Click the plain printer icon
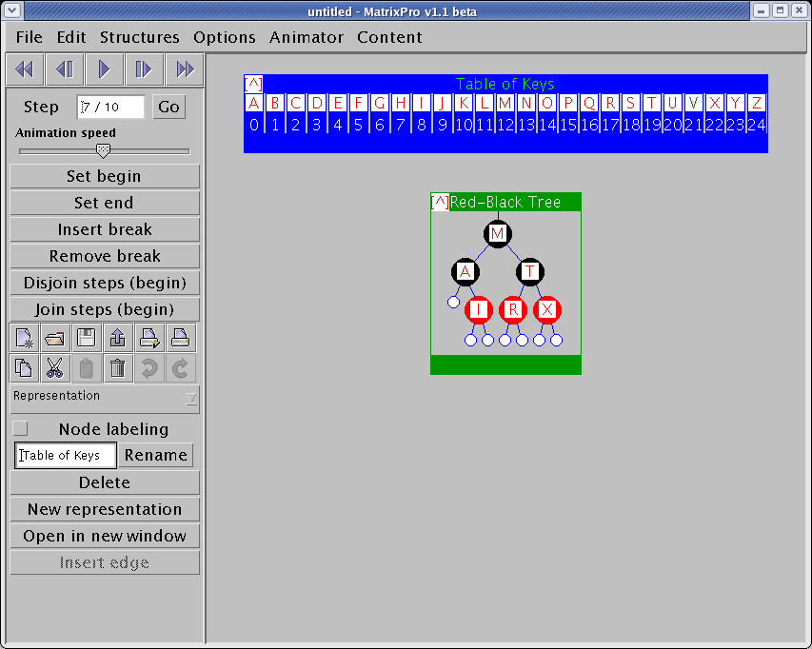Image resolution: width=812 pixels, height=649 pixels. tap(180, 339)
